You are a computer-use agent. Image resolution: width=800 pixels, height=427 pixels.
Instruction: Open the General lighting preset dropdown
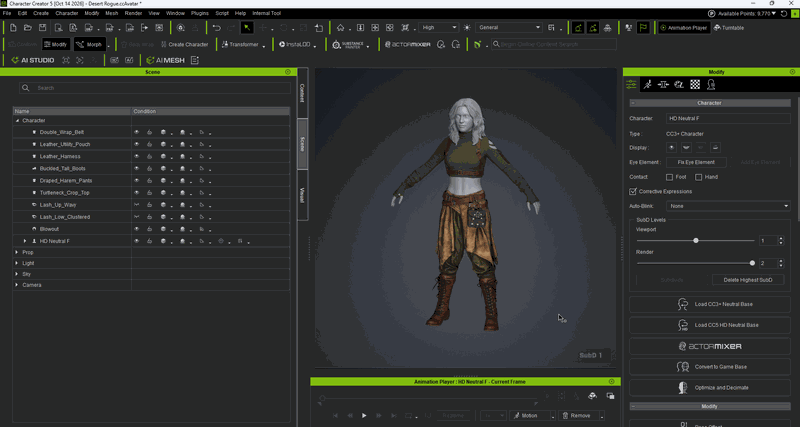[x=508, y=28]
